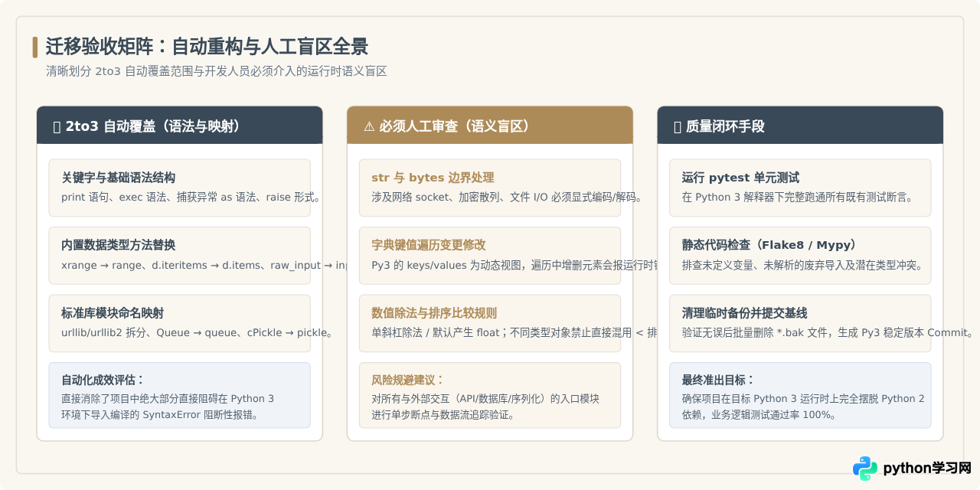980x490 pixels.
Task: Click the python学习网 watermark text
Action: (x=927, y=468)
